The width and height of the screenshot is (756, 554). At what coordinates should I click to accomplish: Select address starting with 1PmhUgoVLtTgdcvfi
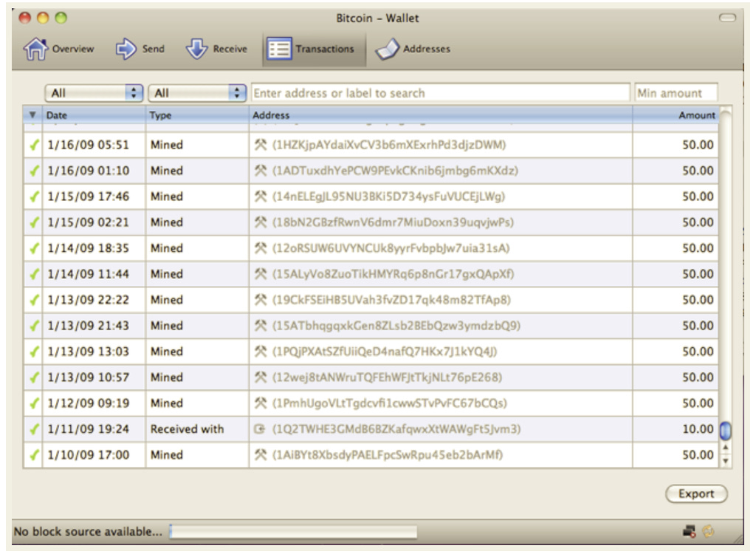point(390,403)
